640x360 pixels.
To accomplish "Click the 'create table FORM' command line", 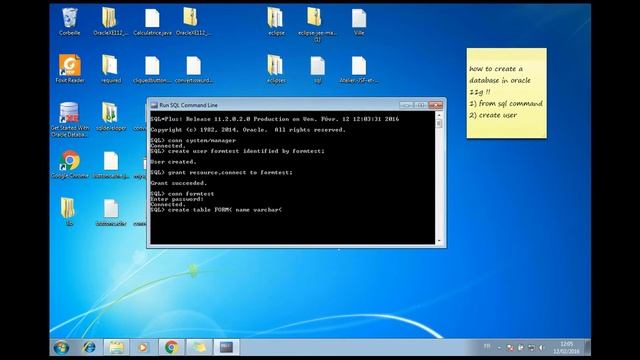I will coord(216,210).
